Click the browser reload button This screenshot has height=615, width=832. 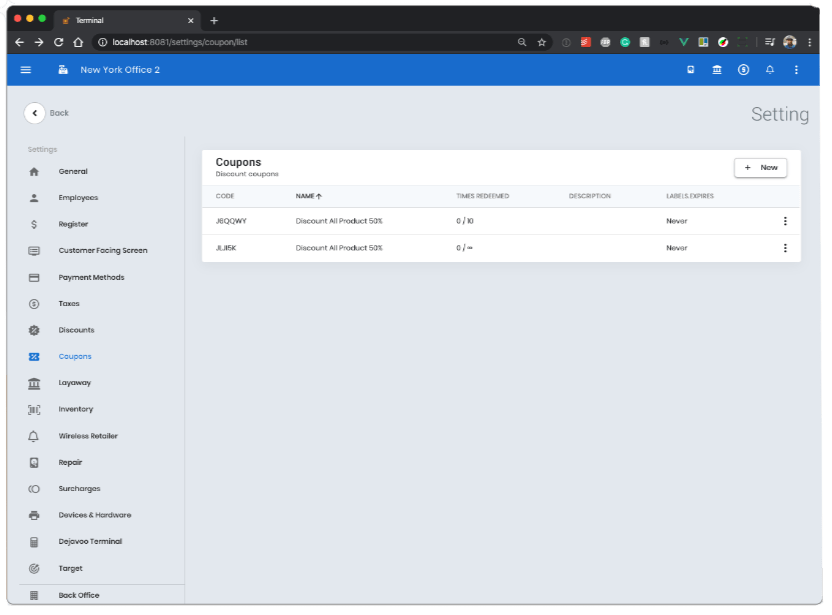(x=58, y=42)
